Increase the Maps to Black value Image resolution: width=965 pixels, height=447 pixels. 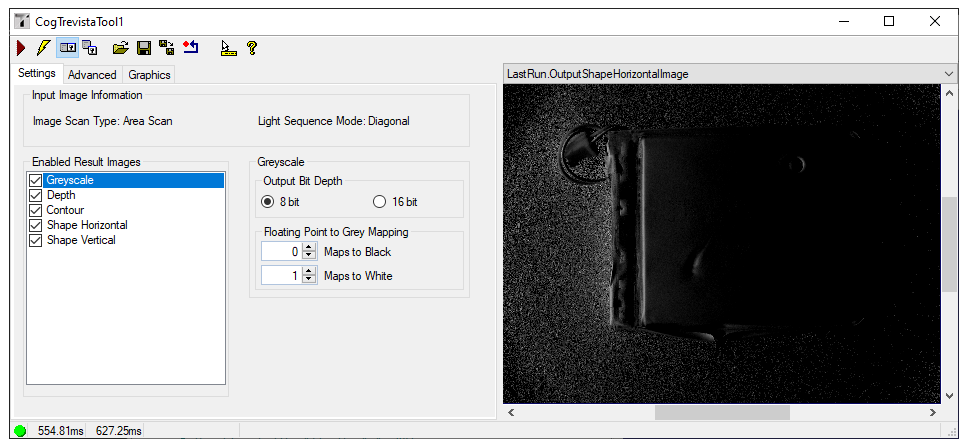click(308, 248)
